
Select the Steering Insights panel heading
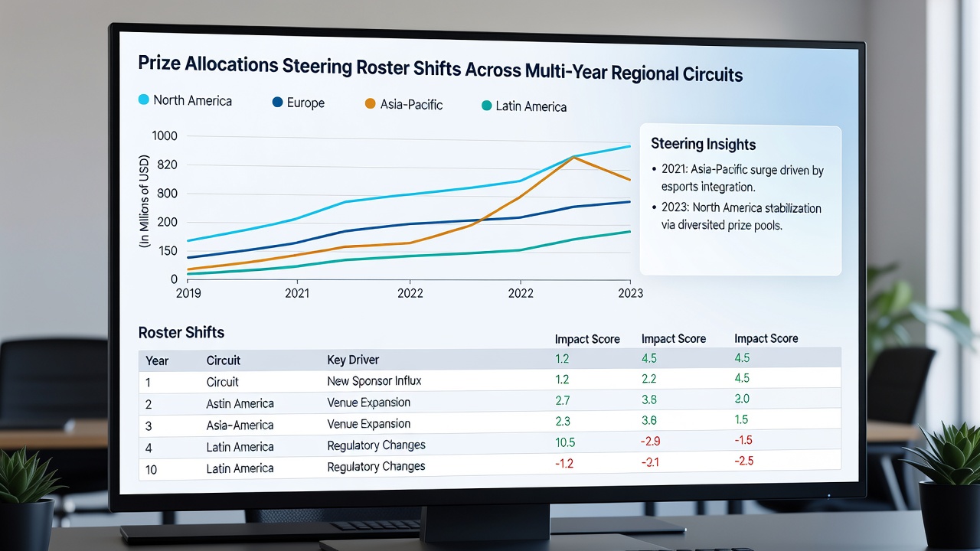coord(703,144)
